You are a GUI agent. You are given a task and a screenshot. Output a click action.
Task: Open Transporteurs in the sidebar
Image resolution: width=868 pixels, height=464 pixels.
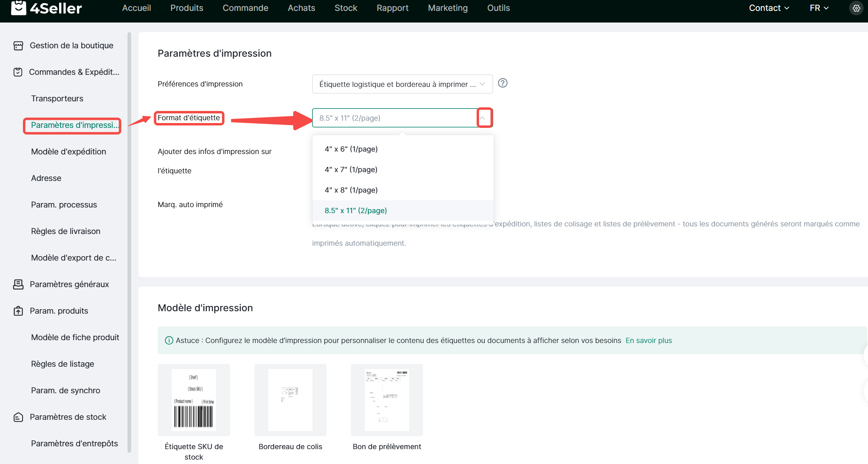(x=57, y=99)
